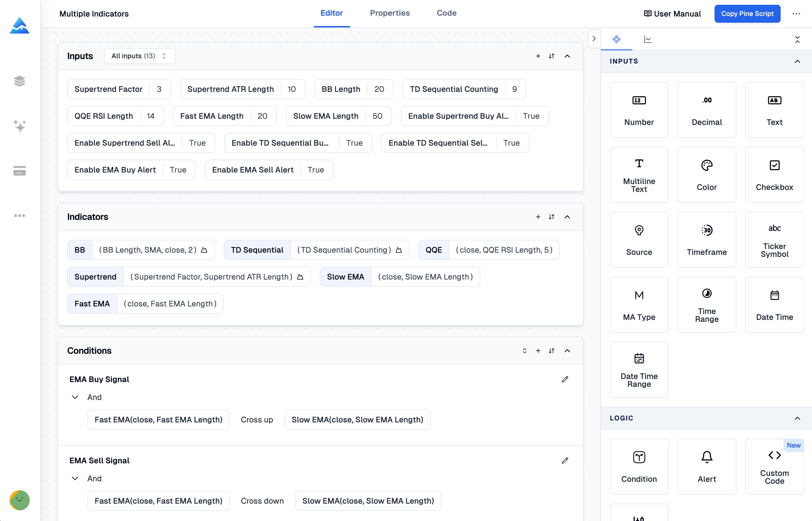Viewport: 812px width, 521px height.
Task: Edit the EMA Buy Signal condition
Action: point(565,379)
